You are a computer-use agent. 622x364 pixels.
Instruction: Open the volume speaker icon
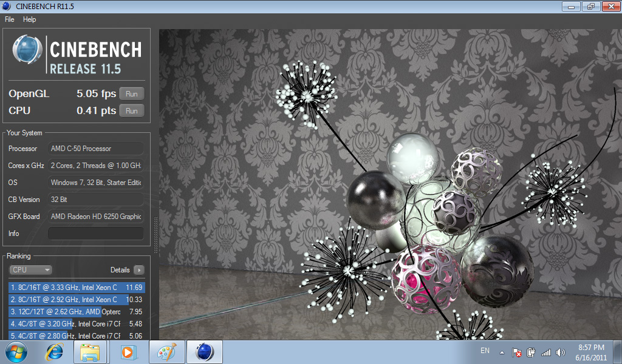click(x=561, y=352)
